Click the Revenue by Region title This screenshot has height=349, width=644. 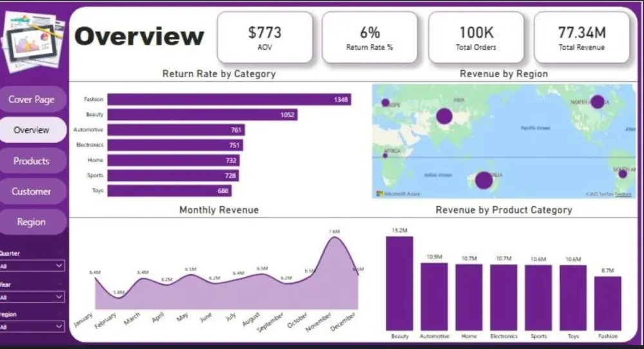coord(504,74)
